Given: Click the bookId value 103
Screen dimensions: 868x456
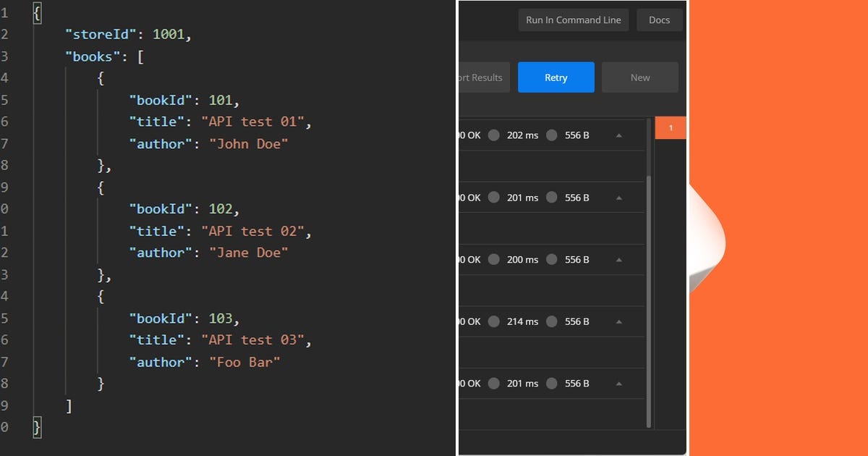Looking at the screenshot, I should coord(220,318).
